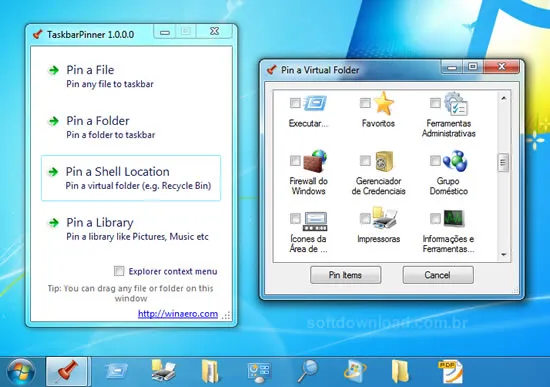
Task: Click Pin a Virtual Folder title icon
Action: point(271,69)
